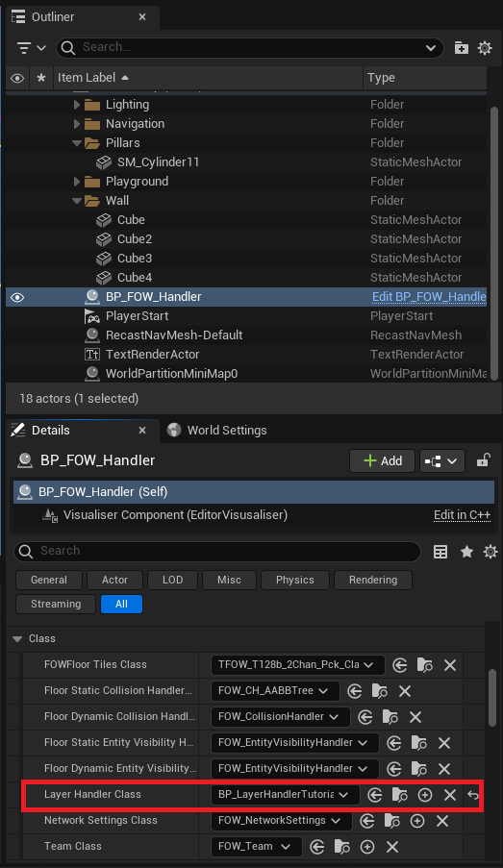Click Add component button
Image resolution: width=503 pixels, height=868 pixels.
click(382, 460)
